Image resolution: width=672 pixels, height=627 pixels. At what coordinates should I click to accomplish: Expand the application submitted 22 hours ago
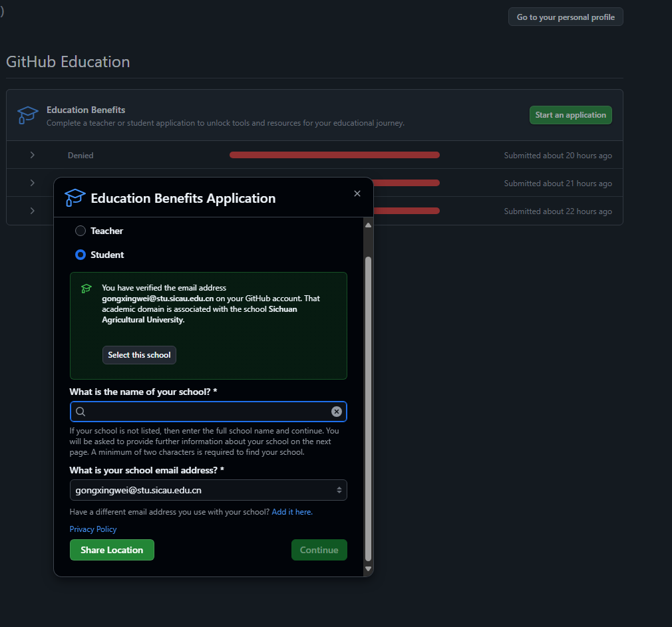32,211
